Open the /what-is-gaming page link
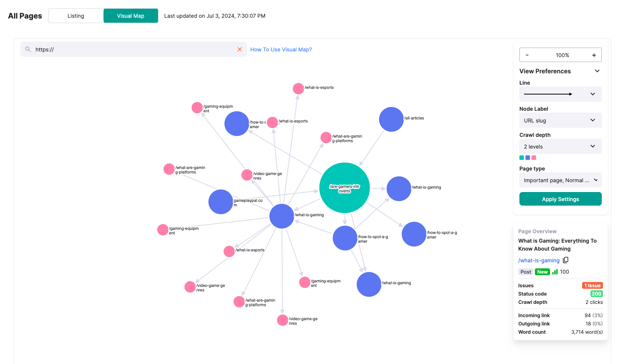Image resolution: width=626 pixels, height=364 pixels. point(539,260)
